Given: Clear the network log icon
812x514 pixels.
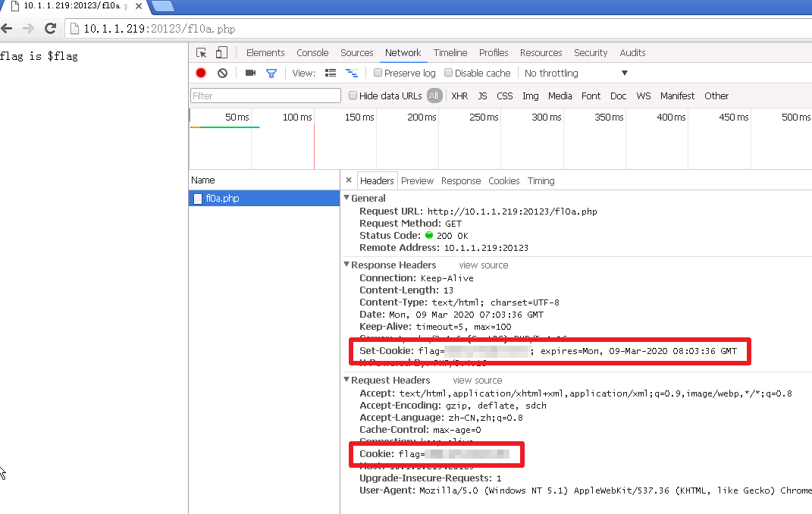Looking at the screenshot, I should 222,73.
